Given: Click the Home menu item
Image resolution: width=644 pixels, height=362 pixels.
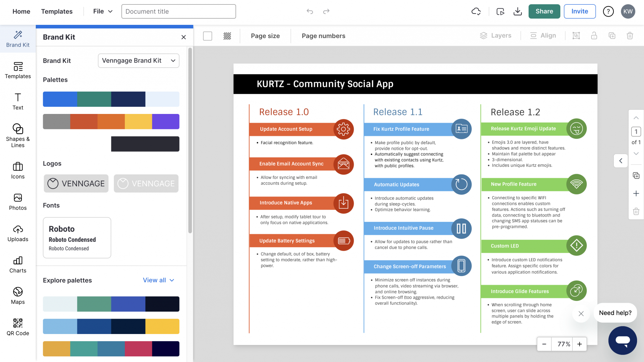Looking at the screenshot, I should pyautogui.click(x=21, y=11).
